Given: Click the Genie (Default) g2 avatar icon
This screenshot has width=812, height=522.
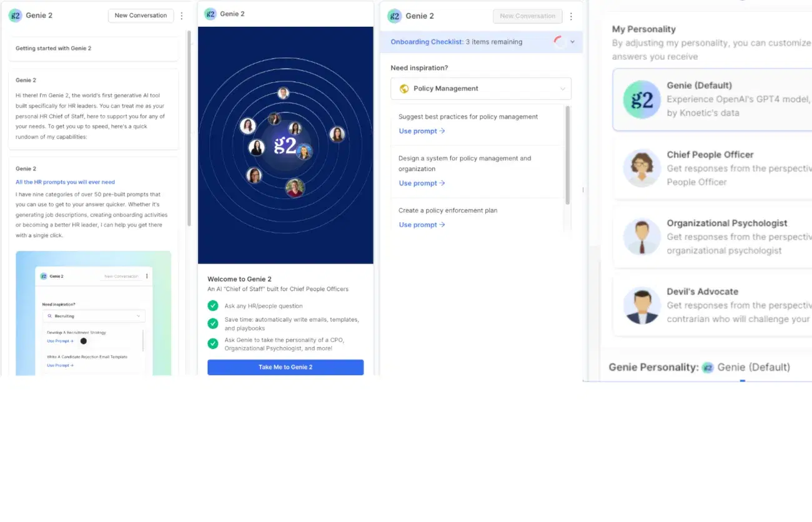Looking at the screenshot, I should [642, 99].
